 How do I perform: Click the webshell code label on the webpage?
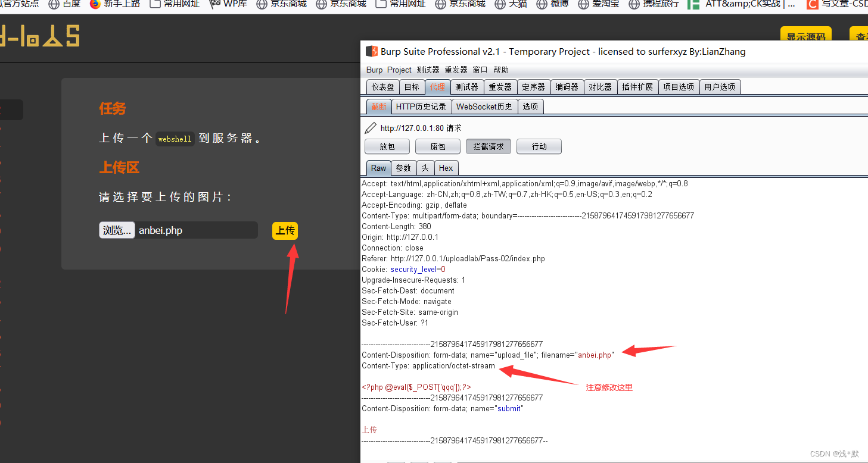click(175, 139)
